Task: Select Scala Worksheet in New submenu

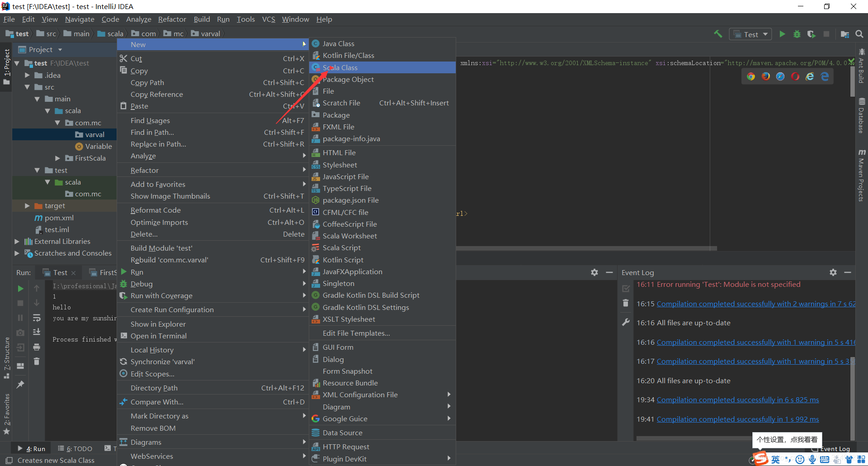Action: click(382, 236)
